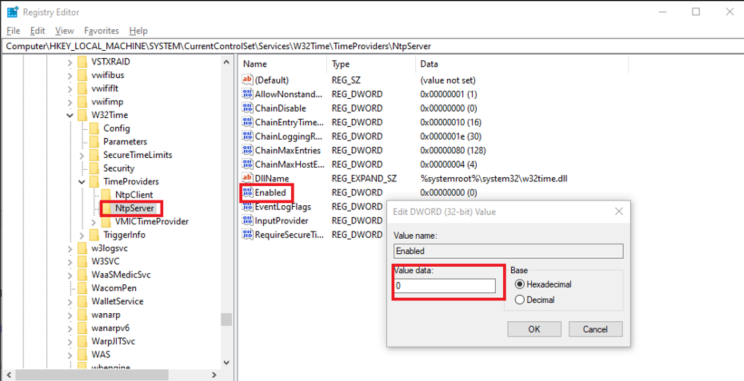Click the NtpClient folder icon
The image size is (744, 381).
tap(106, 195)
